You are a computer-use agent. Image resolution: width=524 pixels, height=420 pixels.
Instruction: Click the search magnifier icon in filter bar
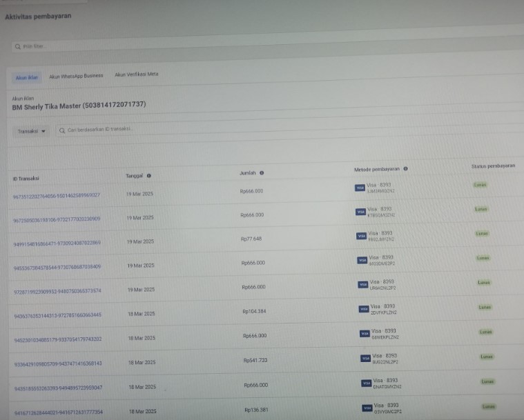(17, 47)
